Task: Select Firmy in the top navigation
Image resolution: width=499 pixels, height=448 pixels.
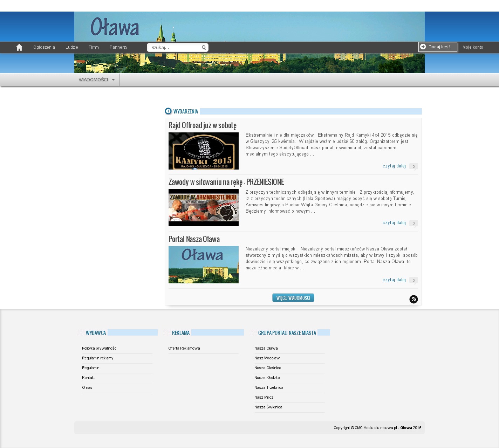Action: tap(94, 47)
